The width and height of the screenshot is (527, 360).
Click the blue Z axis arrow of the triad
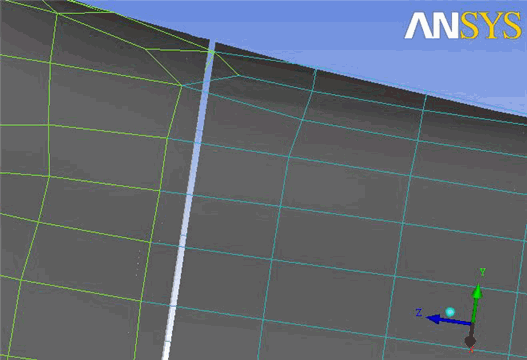click(x=449, y=320)
